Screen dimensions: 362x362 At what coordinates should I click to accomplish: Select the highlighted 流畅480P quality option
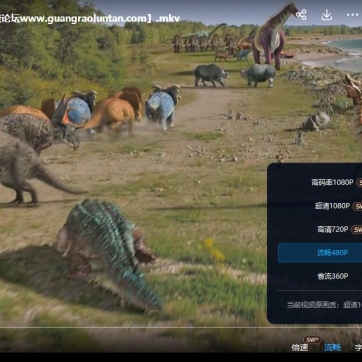(320, 253)
